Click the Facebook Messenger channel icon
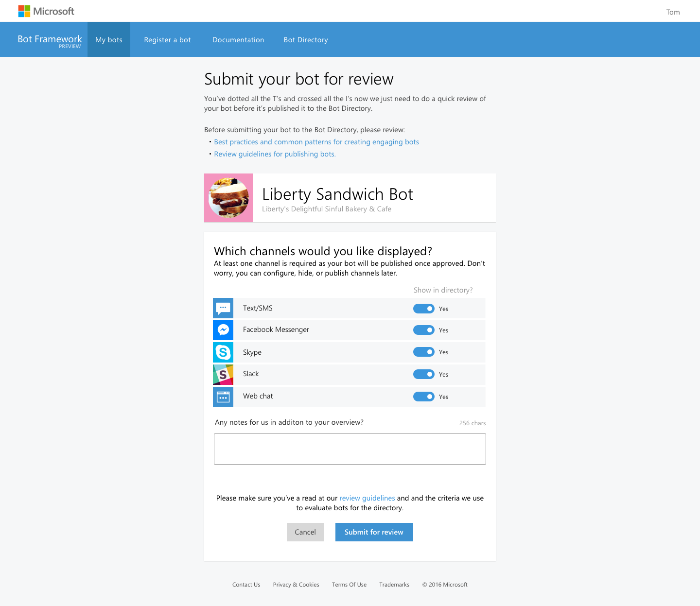The image size is (700, 606). [x=223, y=330]
